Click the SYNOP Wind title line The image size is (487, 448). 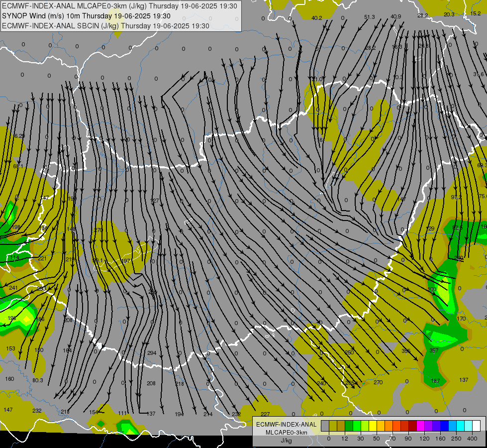coord(86,16)
